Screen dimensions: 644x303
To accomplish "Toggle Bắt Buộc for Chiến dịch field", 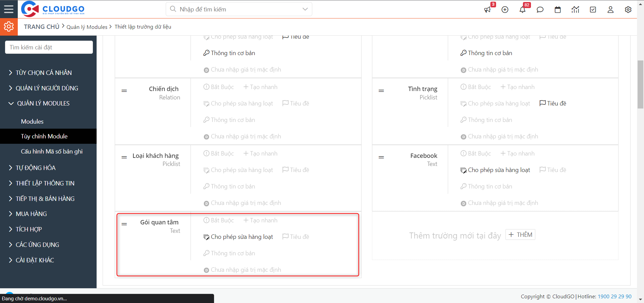I will point(219,87).
